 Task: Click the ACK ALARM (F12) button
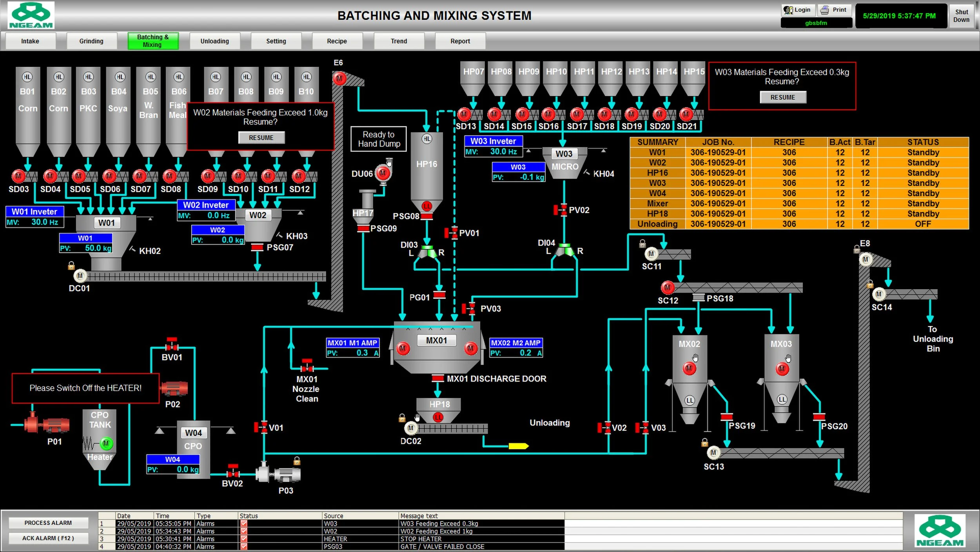48,538
